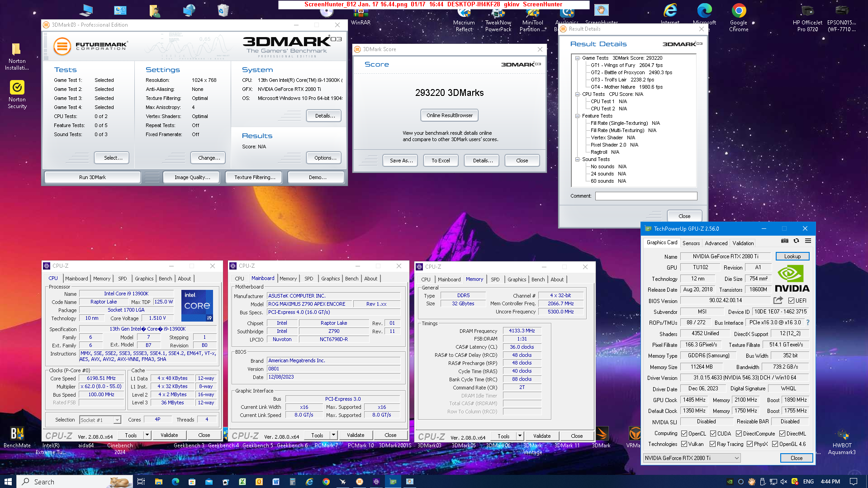Open Tools dropdown arrow in CPU-Z Mainboard window

333,435
